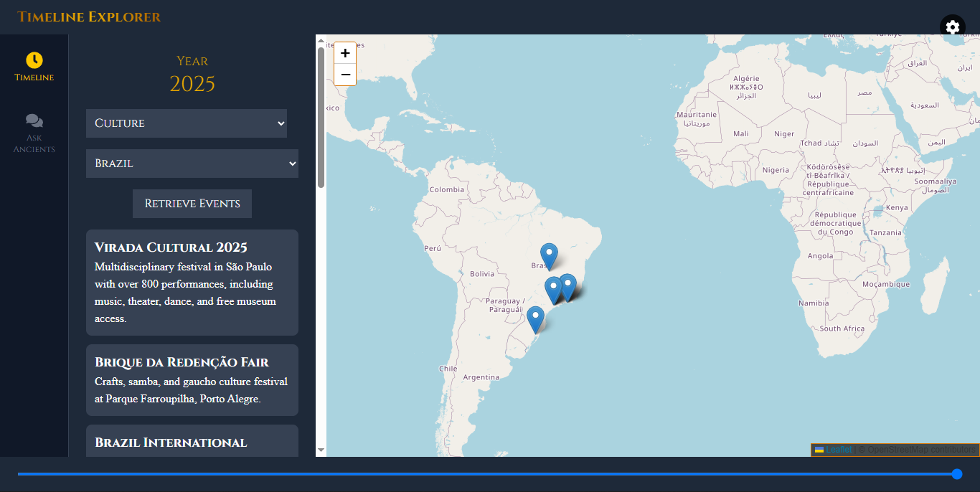Click the Tanzania map label
Viewport: 980px width, 492px height.
(x=885, y=233)
